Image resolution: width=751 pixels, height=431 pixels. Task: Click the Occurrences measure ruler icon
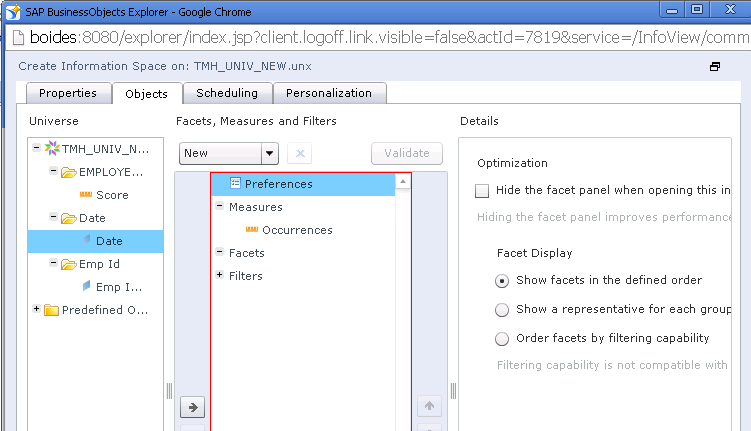click(x=252, y=229)
